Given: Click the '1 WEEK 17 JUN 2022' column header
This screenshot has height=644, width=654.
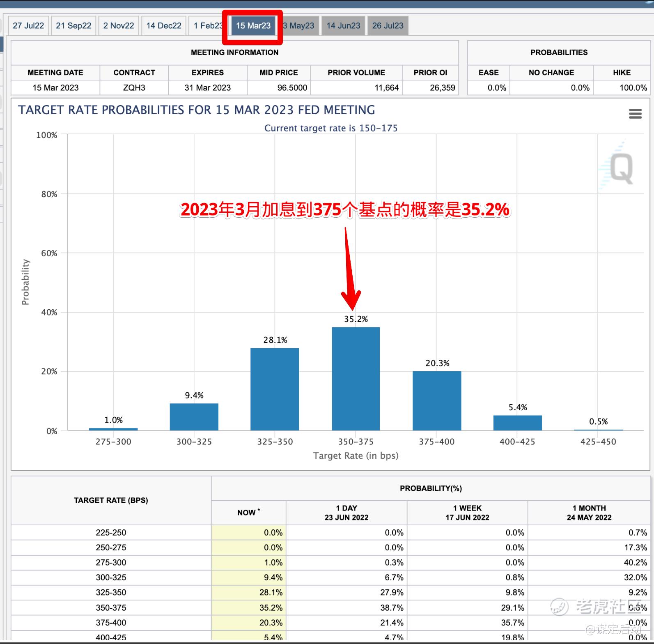Looking at the screenshot, I should [x=467, y=513].
